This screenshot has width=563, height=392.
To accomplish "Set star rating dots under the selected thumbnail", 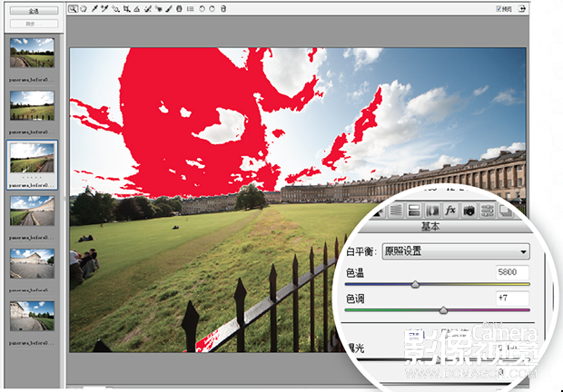I will 33,178.
